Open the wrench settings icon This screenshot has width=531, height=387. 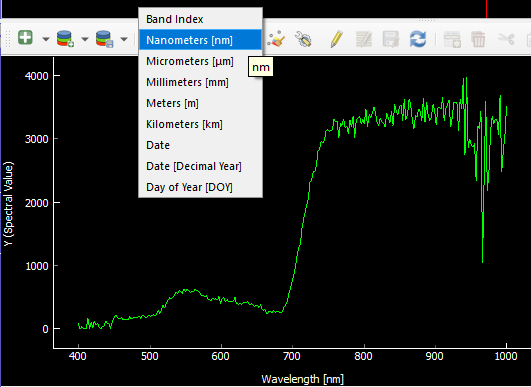point(303,39)
